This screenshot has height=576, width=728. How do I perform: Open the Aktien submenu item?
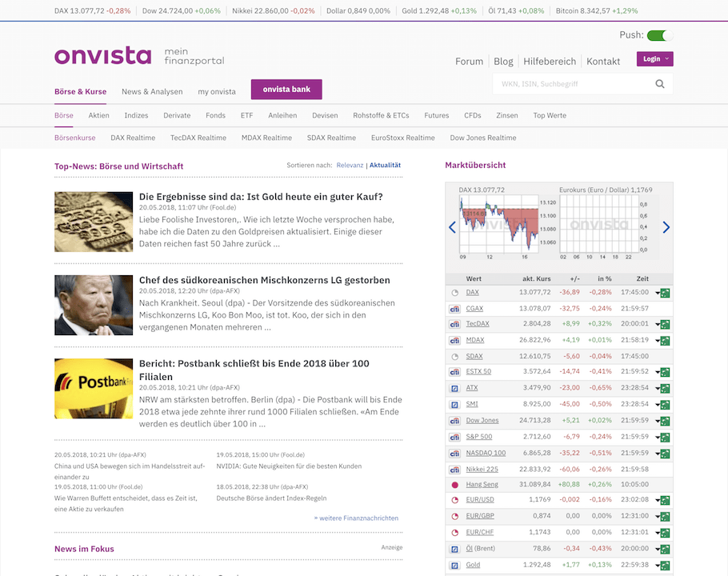coord(99,115)
